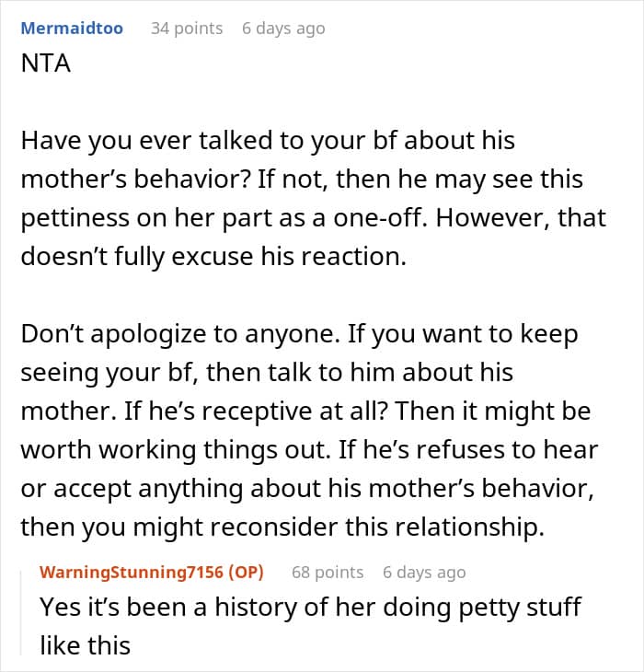Open the timestamp on the OP reply
Viewport: 644px width, 672px height.
[424, 573]
